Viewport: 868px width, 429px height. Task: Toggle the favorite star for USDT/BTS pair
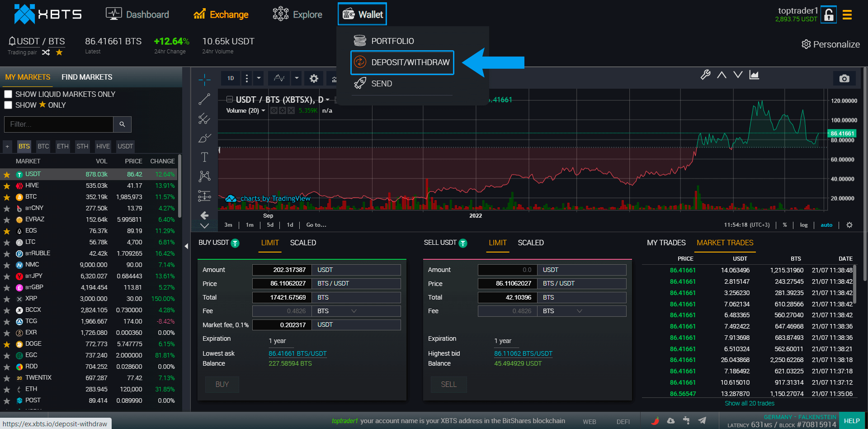tap(59, 52)
